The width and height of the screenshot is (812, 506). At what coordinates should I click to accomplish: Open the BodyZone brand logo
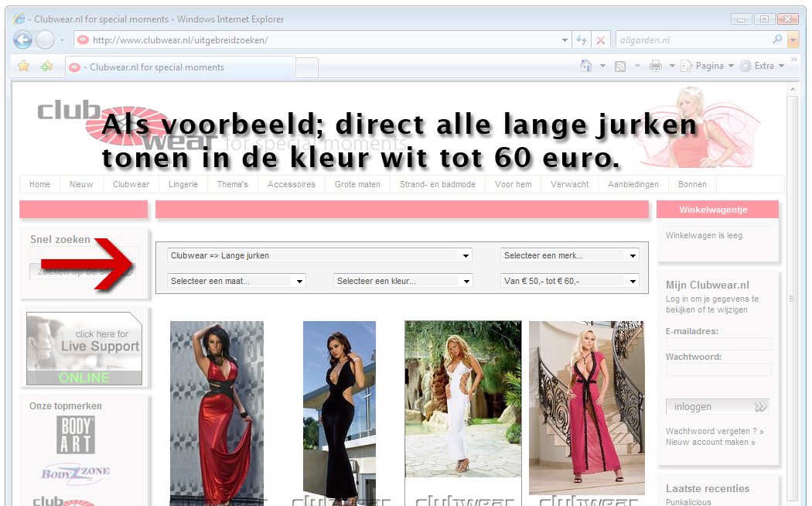pyautogui.click(x=76, y=472)
